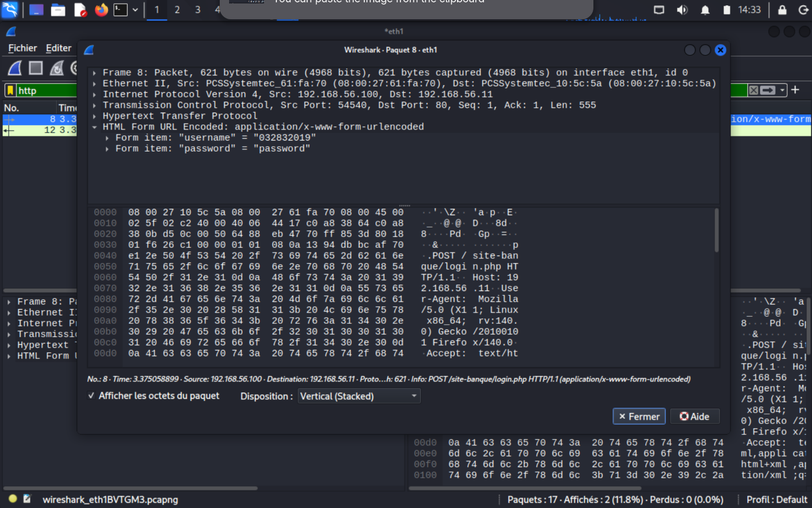Open filter bookmarks with the yellow bookmark icon
The width and height of the screenshot is (812, 508).
pos(9,91)
